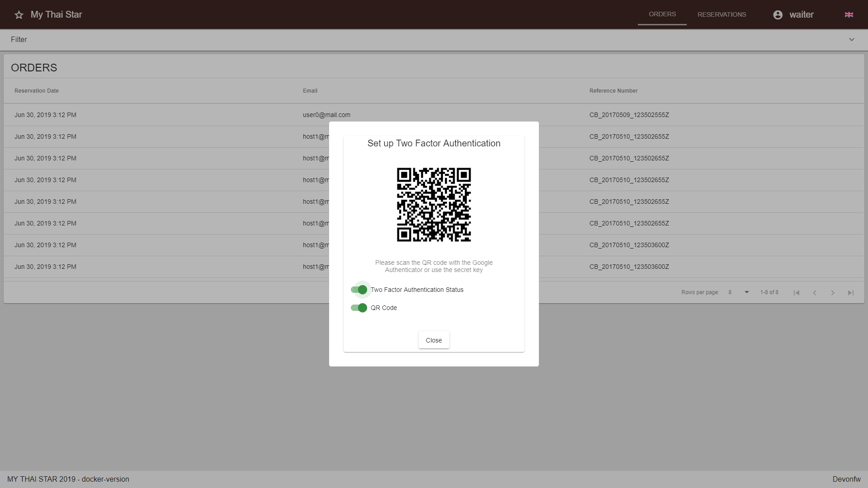Click the Reservation Date column header

click(x=36, y=90)
